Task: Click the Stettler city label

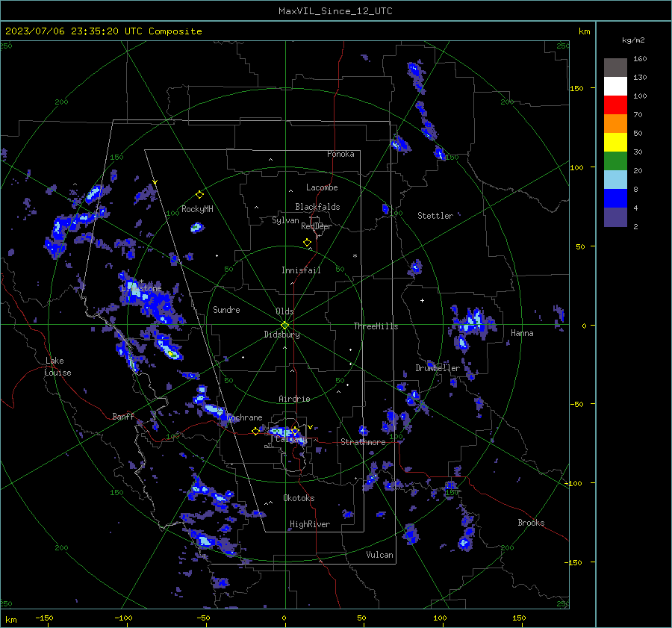Action: 435,216
